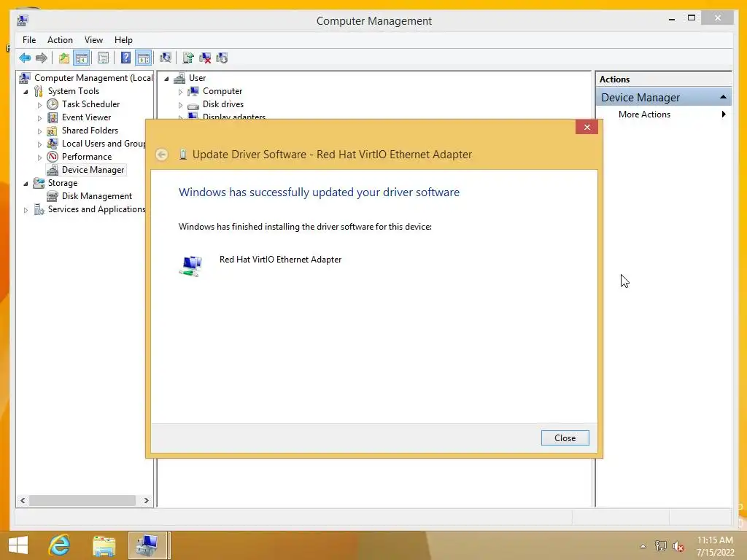The image size is (747, 560).
Task: Expand Local Users and Groups node
Action: coord(39,144)
